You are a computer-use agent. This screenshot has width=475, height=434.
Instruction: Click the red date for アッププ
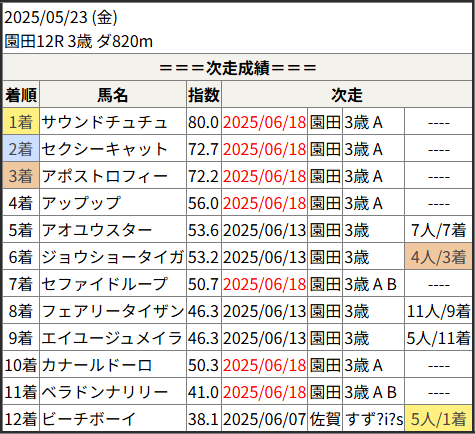264,203
